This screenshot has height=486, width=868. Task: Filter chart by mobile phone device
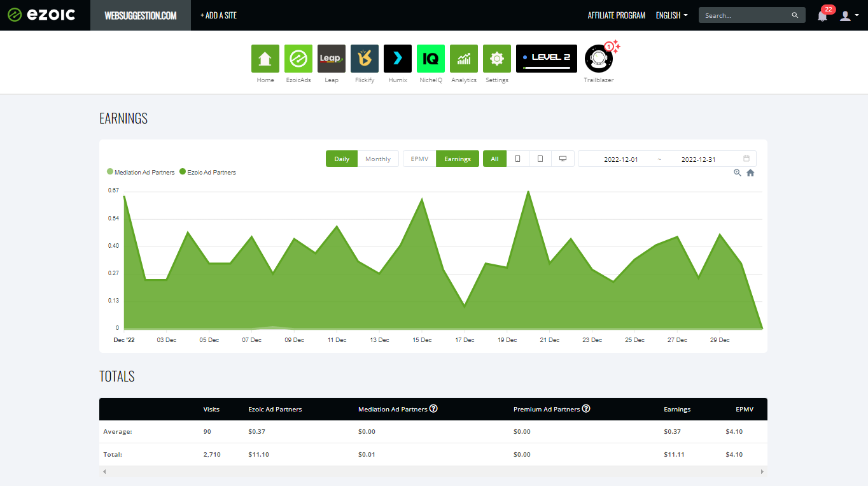coord(517,159)
